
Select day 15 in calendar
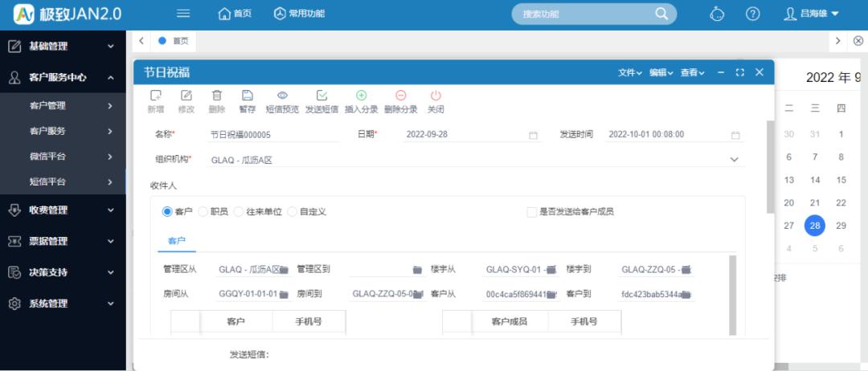click(841, 180)
